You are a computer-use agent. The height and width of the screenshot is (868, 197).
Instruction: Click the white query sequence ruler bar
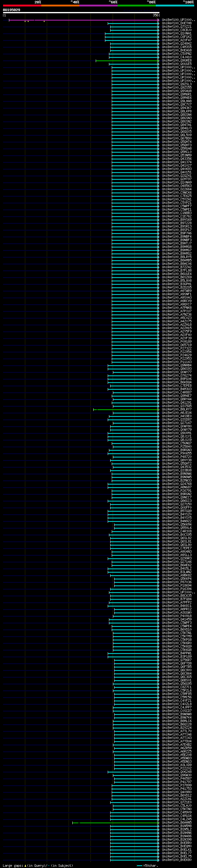(81, 13)
